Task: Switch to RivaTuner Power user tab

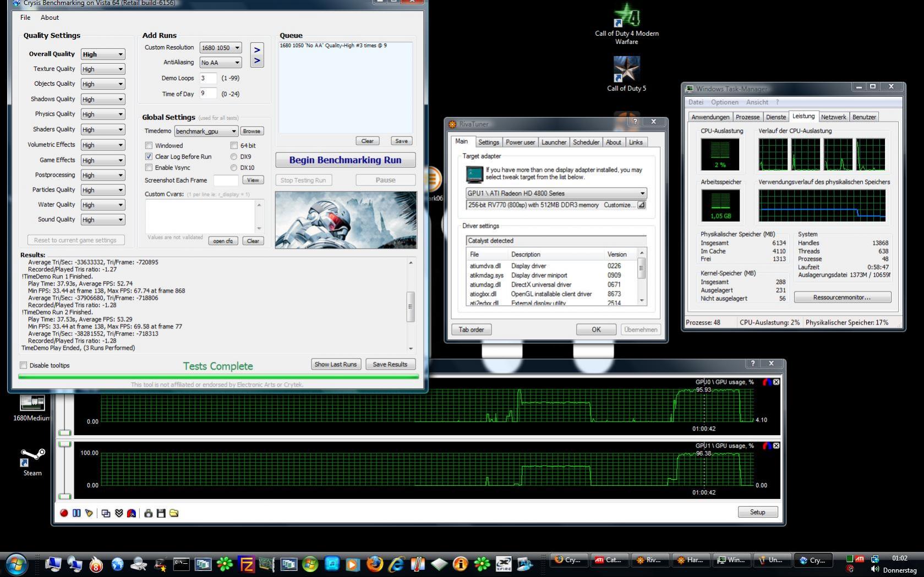Action: click(x=520, y=142)
